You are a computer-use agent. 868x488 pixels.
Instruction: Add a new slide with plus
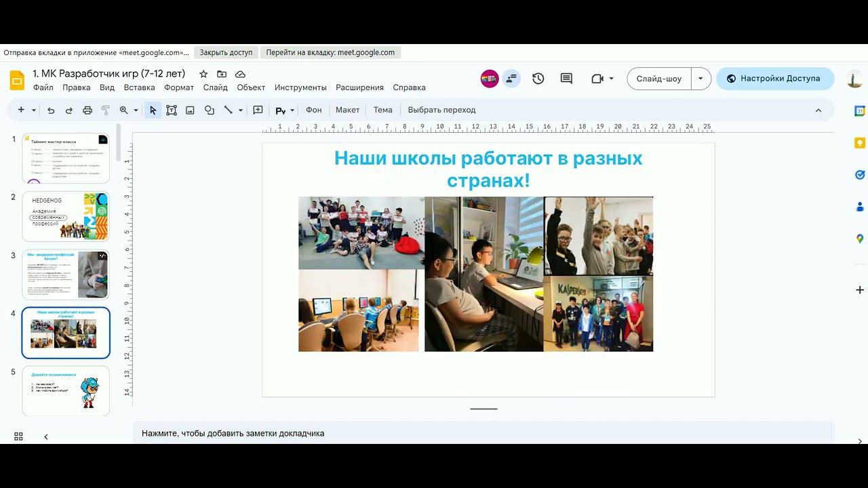[x=21, y=110]
